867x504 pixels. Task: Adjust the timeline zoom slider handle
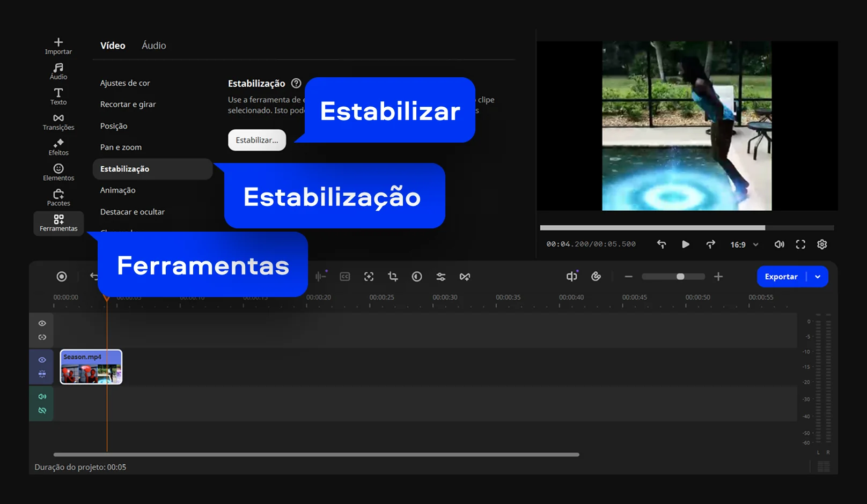click(x=680, y=277)
